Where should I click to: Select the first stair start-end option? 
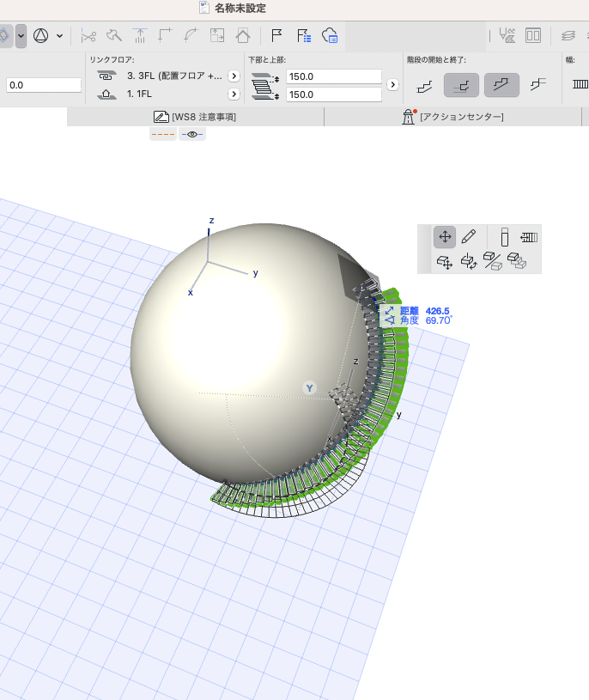[424, 85]
